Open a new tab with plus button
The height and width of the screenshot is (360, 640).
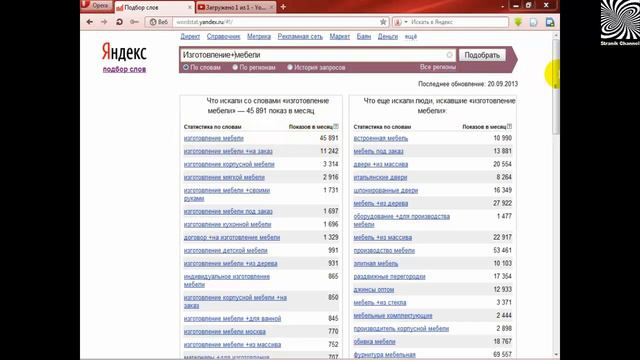pyautogui.click(x=283, y=7)
